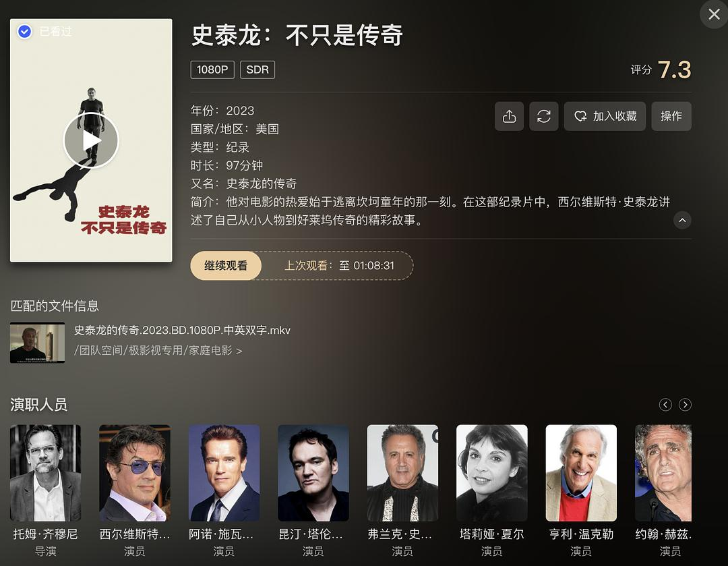Open actor 昆汀·塔伦蒂诺 portrait
Screen dimensions: 728x566
coord(313,473)
